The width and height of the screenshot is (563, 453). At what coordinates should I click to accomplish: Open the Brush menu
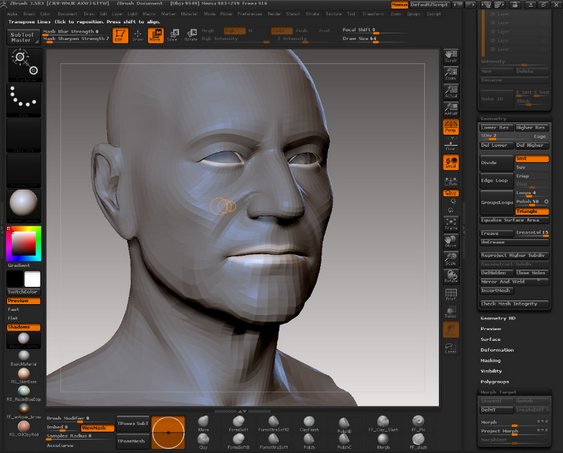29,14
